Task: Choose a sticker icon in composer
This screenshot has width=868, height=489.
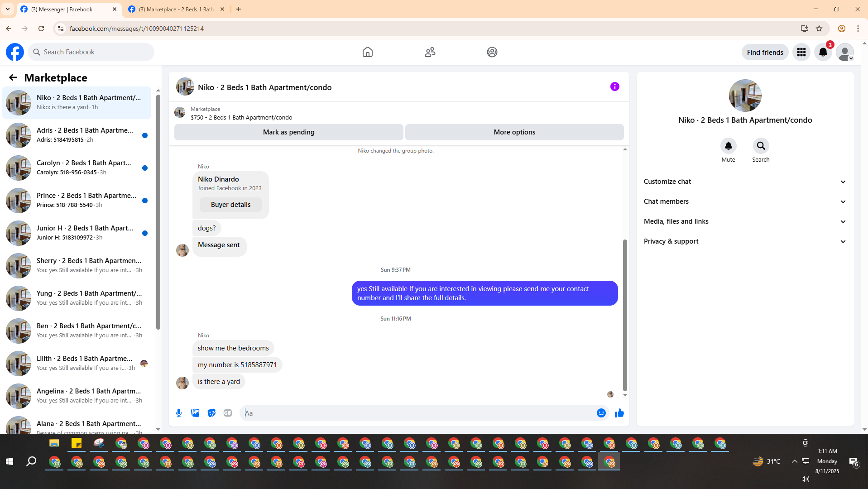Action: pyautogui.click(x=211, y=413)
